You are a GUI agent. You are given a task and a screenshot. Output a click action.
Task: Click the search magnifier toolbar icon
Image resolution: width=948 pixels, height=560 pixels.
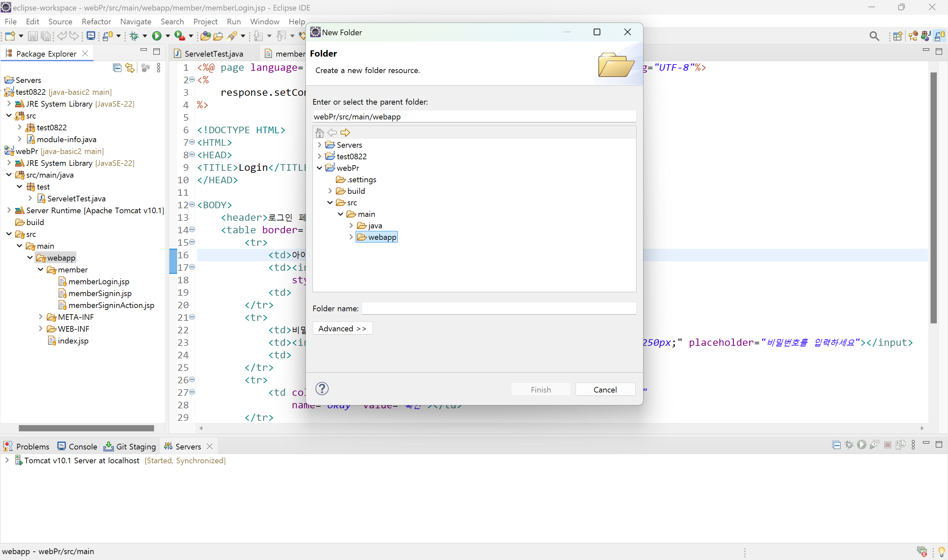[x=874, y=36]
